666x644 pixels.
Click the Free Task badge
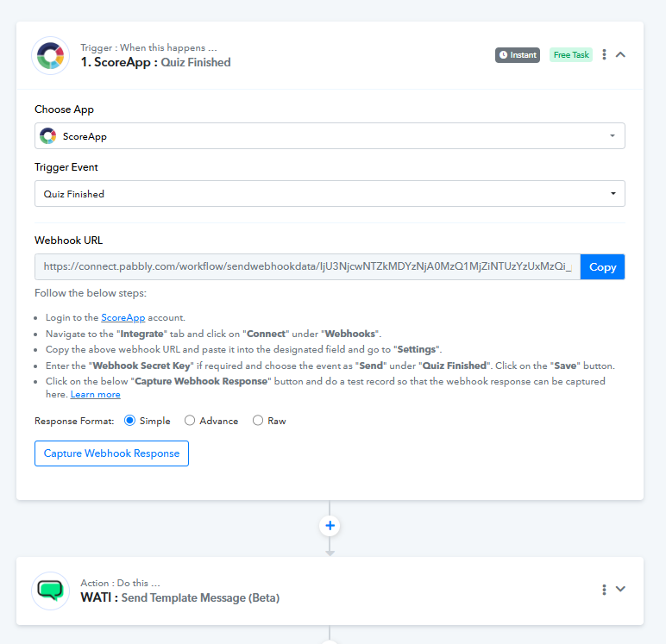tap(570, 55)
